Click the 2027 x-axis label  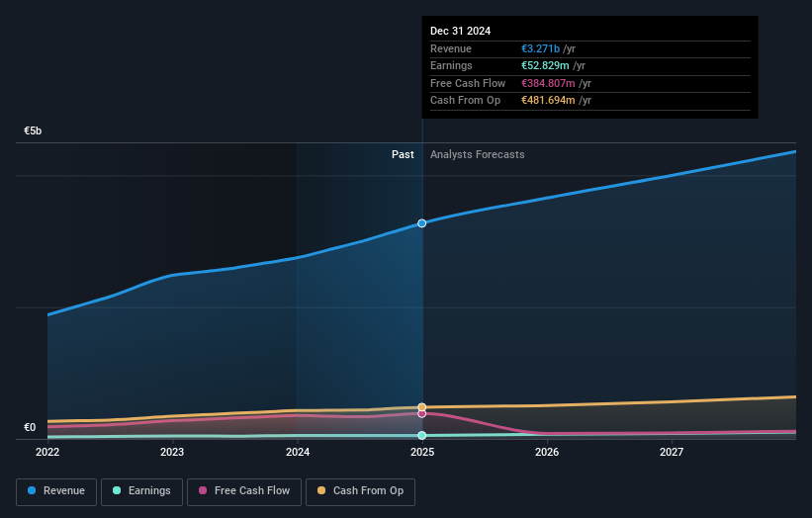(672, 453)
